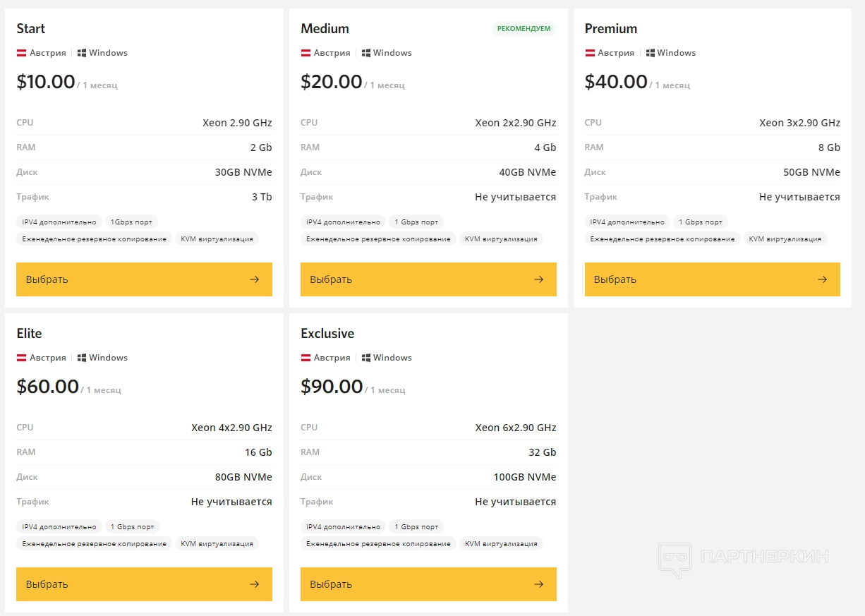Select the Exclusive plan via Выбрать button
Image resolution: width=865 pixels, height=616 pixels.
pos(428,584)
